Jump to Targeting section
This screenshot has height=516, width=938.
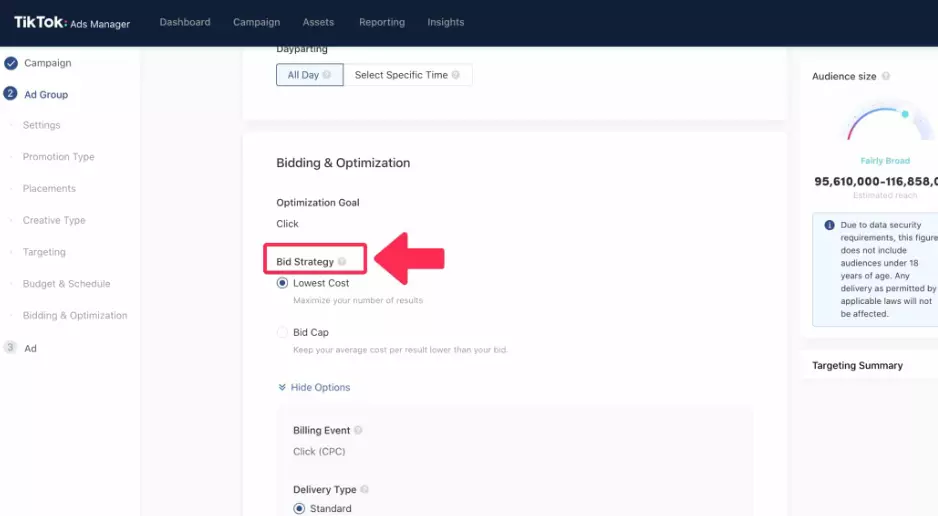[x=44, y=252]
